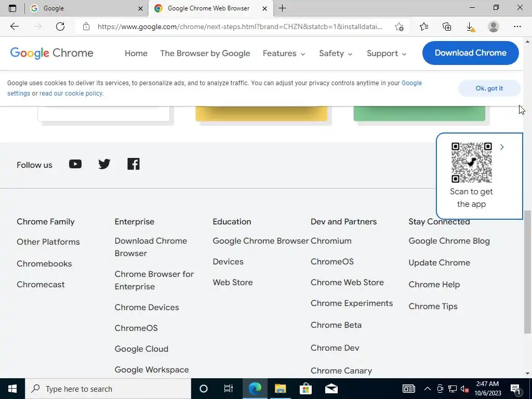The width and height of the screenshot is (532, 399).
Task: Open Chrome Experiments link
Action: coord(352,303)
